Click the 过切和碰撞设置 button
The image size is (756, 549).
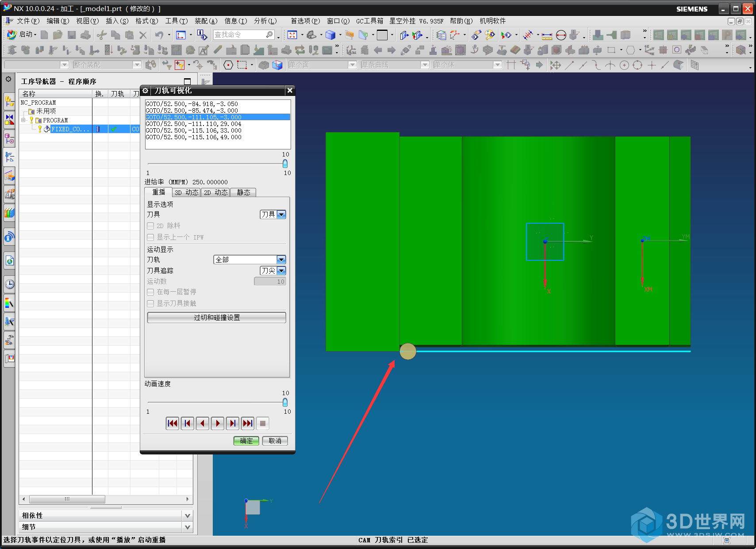click(x=216, y=317)
